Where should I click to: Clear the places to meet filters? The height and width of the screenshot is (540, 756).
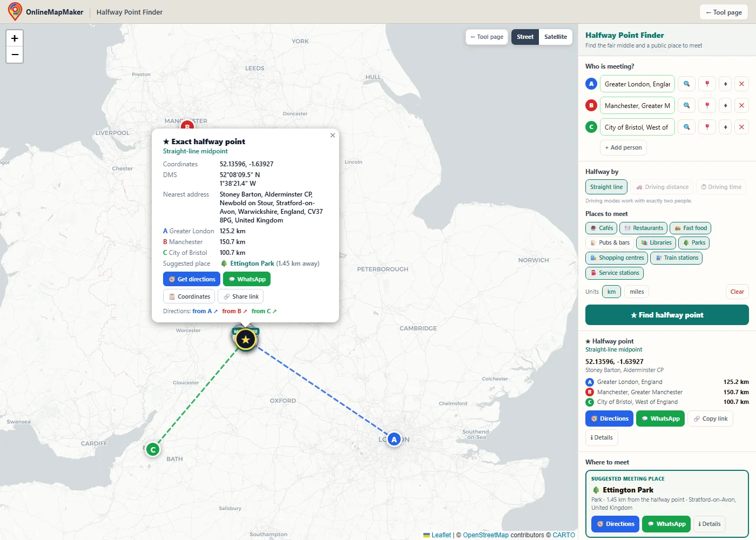tap(737, 292)
